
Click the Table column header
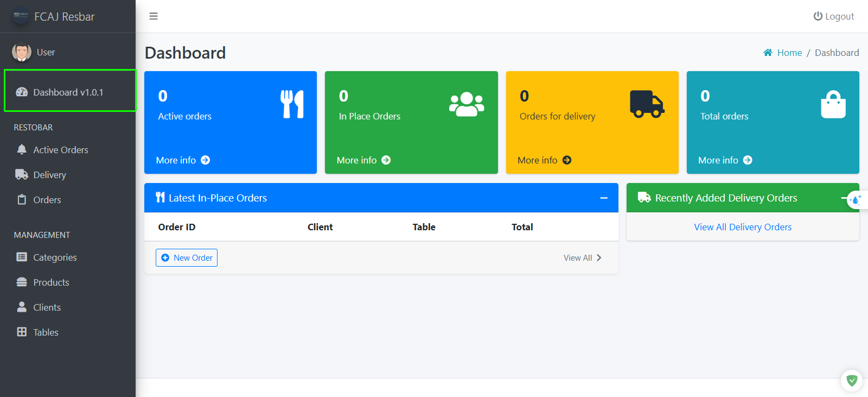pos(424,227)
